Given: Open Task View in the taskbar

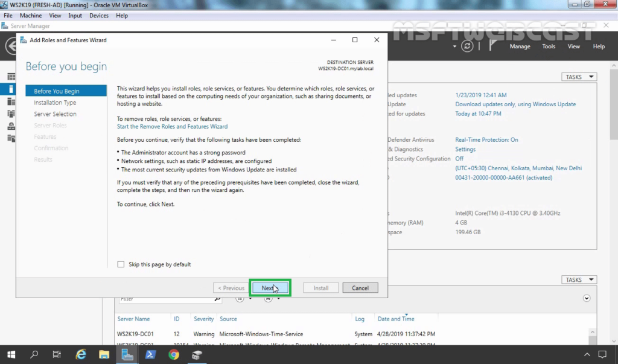Looking at the screenshot, I should (57, 354).
